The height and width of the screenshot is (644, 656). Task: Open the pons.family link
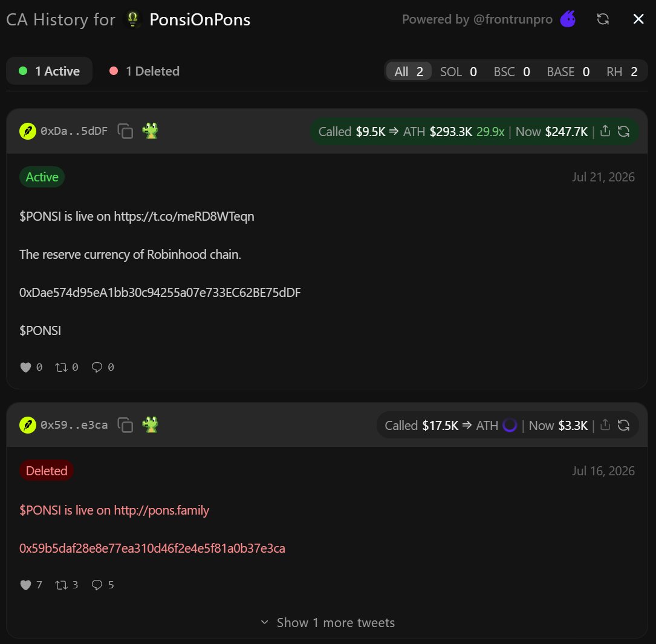point(161,510)
